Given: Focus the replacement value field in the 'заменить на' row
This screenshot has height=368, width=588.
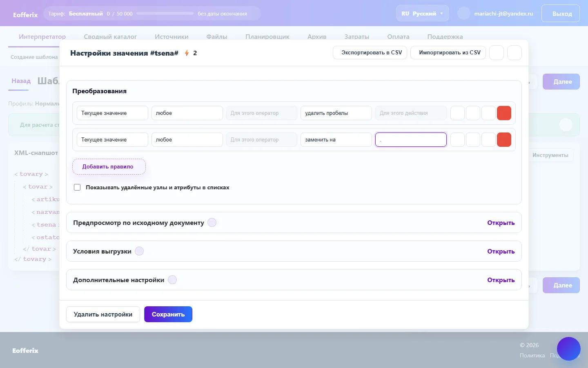Looking at the screenshot, I should tap(411, 140).
